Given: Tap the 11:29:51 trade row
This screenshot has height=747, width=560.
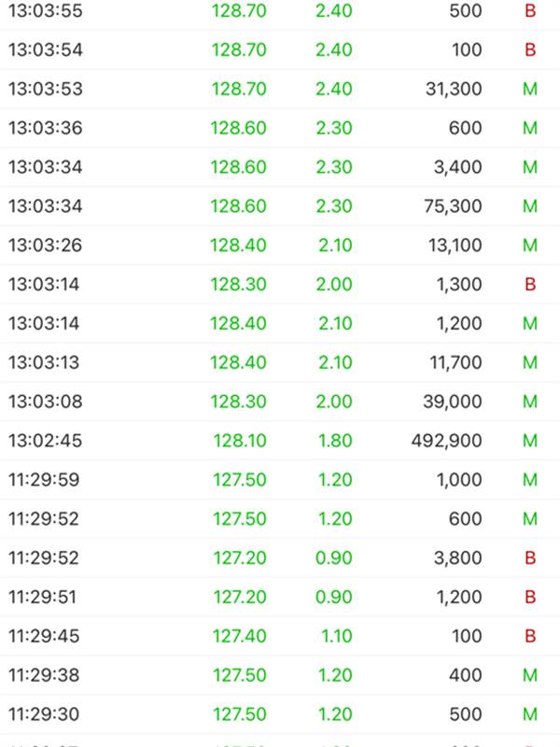Looking at the screenshot, I should [x=280, y=597].
